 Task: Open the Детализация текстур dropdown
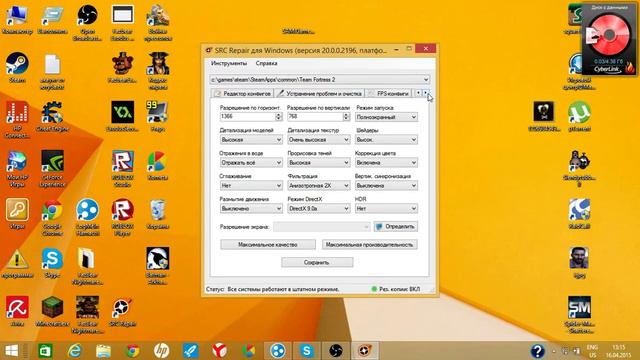[x=319, y=140]
